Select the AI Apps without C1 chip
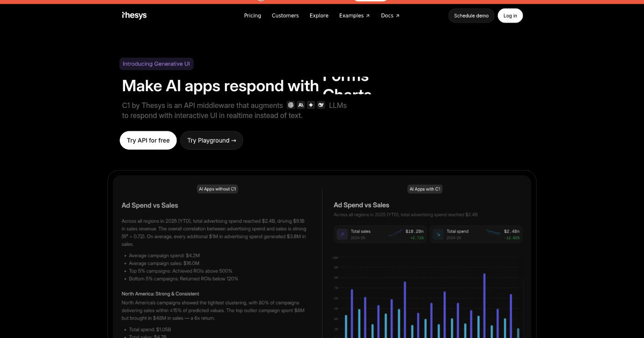 coord(217,189)
